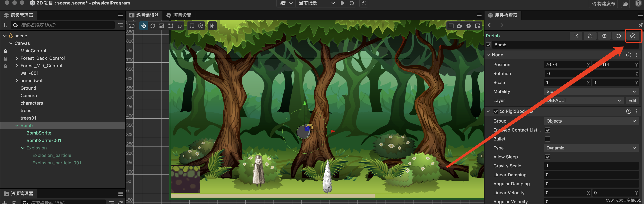Locate the prefab asset with target icon
The width and height of the screenshot is (644, 204).
coord(604,36)
